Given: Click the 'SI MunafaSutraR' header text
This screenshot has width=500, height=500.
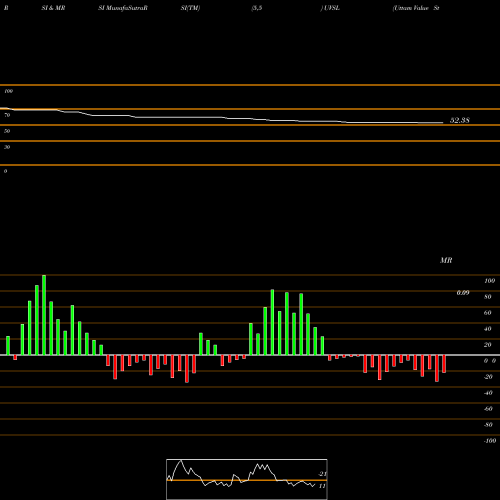Looking at the screenshot, I should 123,8.
